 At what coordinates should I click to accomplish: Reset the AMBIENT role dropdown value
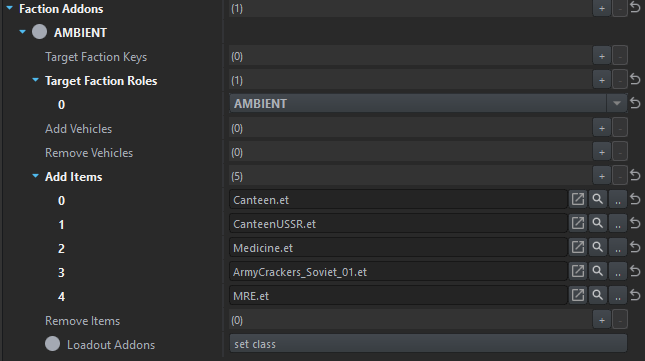tap(635, 103)
